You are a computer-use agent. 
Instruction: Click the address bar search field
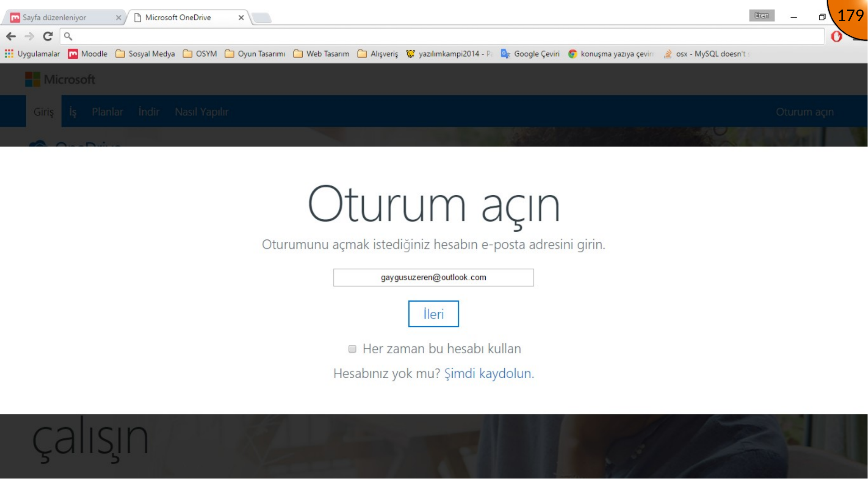tap(442, 36)
